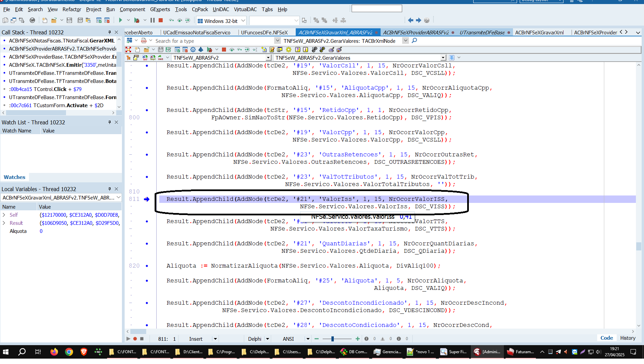This screenshot has width=644, height=364.
Task: Click the info 'i' icon in editor toolbar
Action: click(x=305, y=50)
